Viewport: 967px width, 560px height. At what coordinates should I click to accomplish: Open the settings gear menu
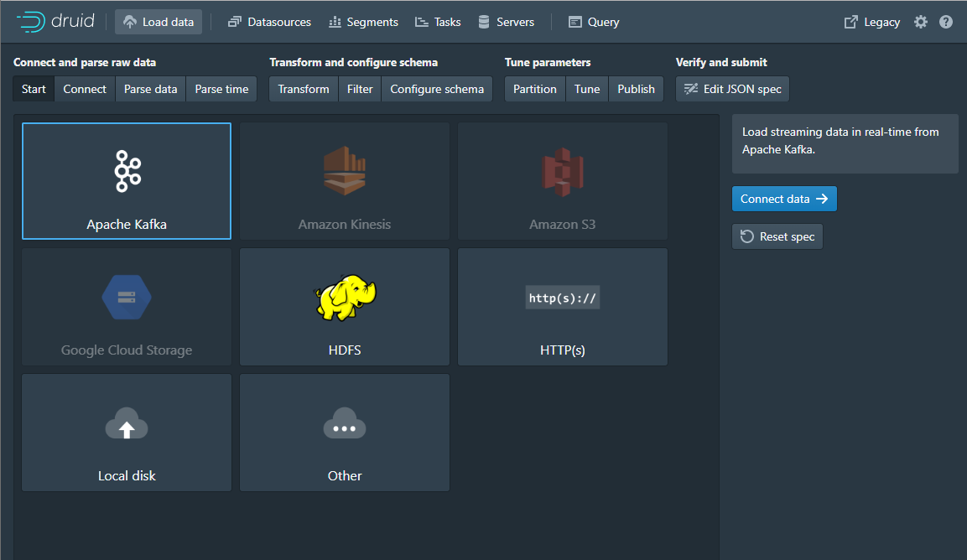pos(921,22)
